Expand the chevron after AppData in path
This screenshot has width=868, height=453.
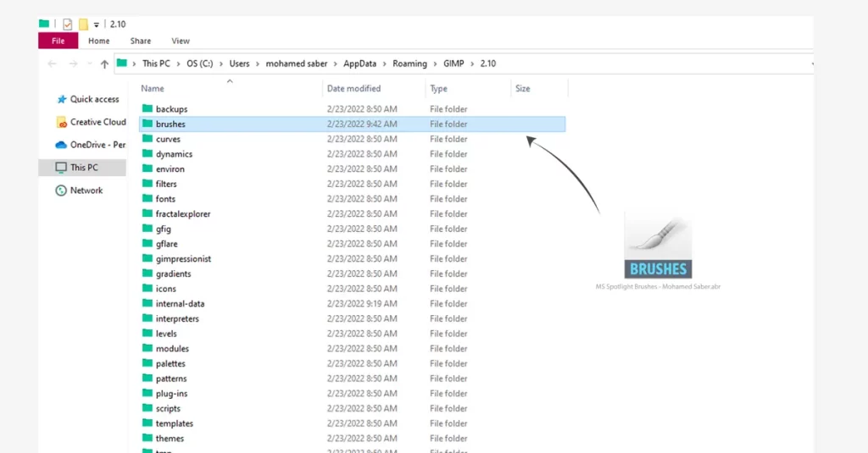385,64
